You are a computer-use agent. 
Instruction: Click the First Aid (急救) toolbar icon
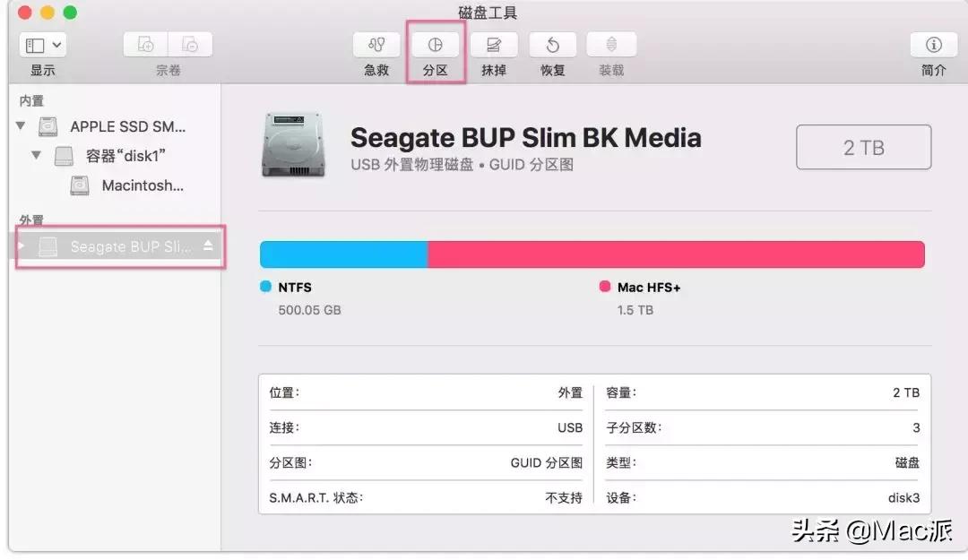coord(376,45)
